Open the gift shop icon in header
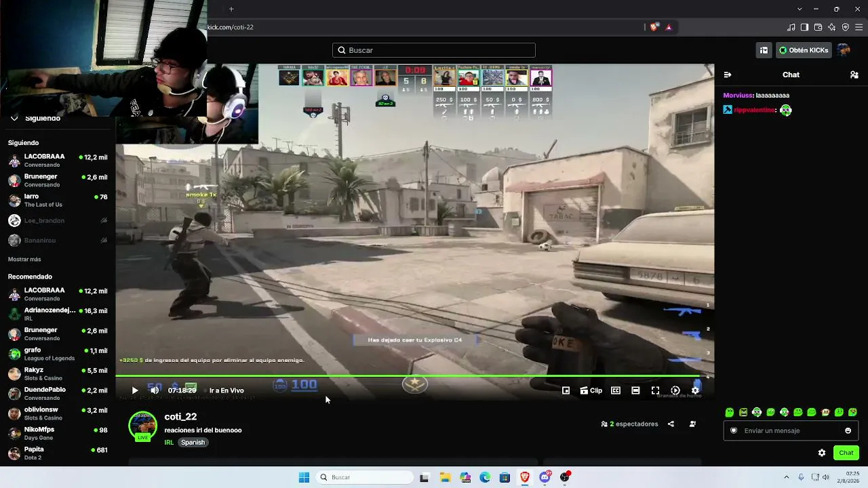 pyautogui.click(x=764, y=50)
